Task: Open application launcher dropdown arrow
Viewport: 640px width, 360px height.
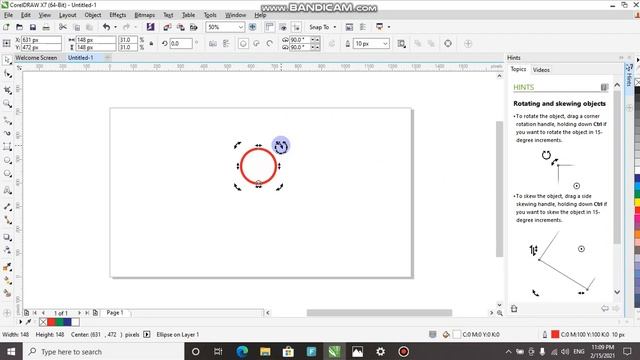Action: (389, 27)
